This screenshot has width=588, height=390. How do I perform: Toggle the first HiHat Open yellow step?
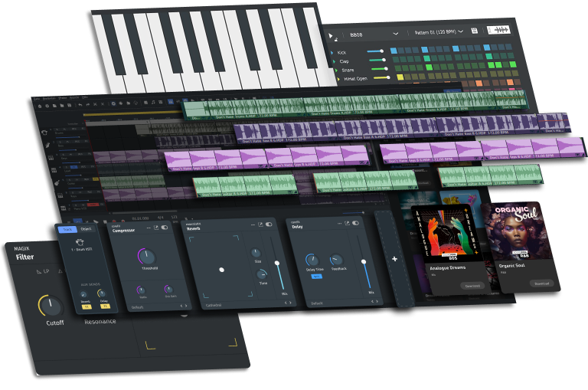click(400, 77)
